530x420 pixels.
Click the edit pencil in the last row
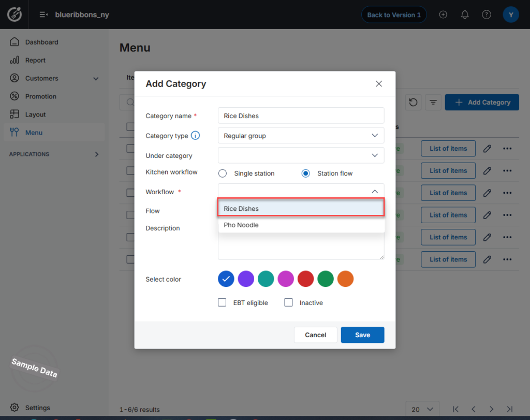487,259
